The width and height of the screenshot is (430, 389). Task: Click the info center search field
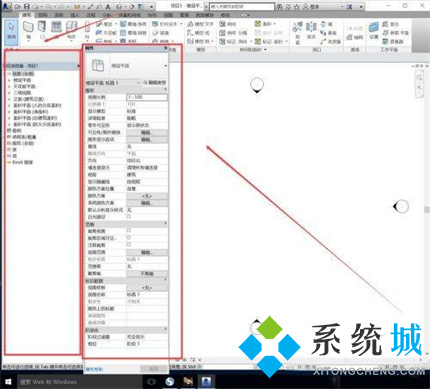pos(241,6)
